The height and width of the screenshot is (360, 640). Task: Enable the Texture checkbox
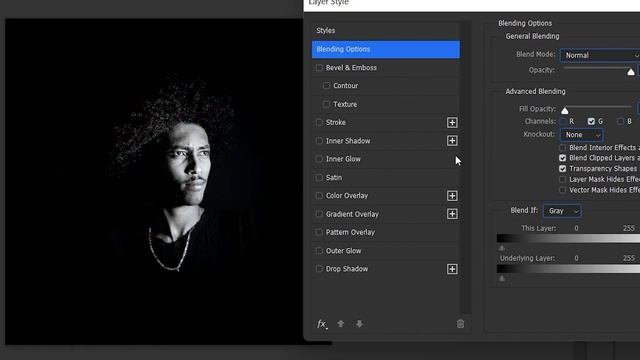[327, 104]
